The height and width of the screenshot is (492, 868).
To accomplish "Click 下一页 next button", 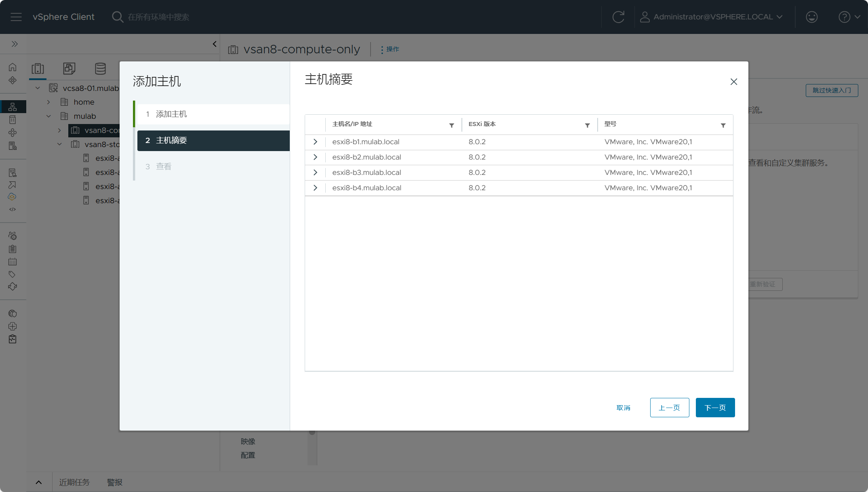I will pyautogui.click(x=715, y=408).
